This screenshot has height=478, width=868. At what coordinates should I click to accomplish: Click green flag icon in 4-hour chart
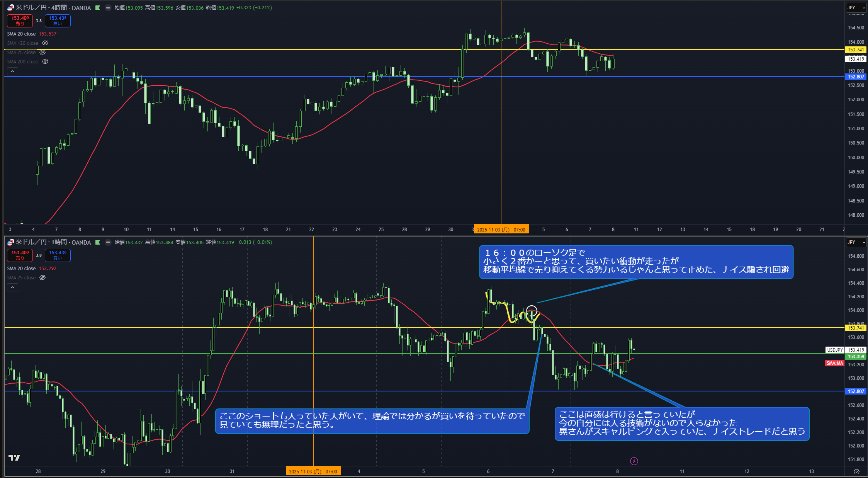98,8
